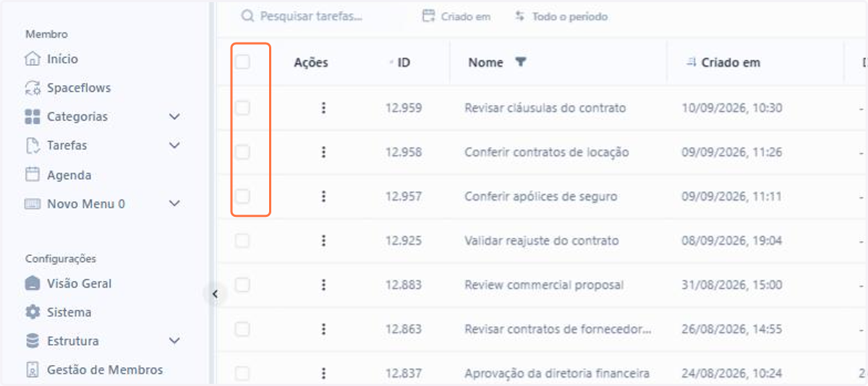868x386 pixels.
Task: Click the Tarefas document icon
Action: (32, 145)
